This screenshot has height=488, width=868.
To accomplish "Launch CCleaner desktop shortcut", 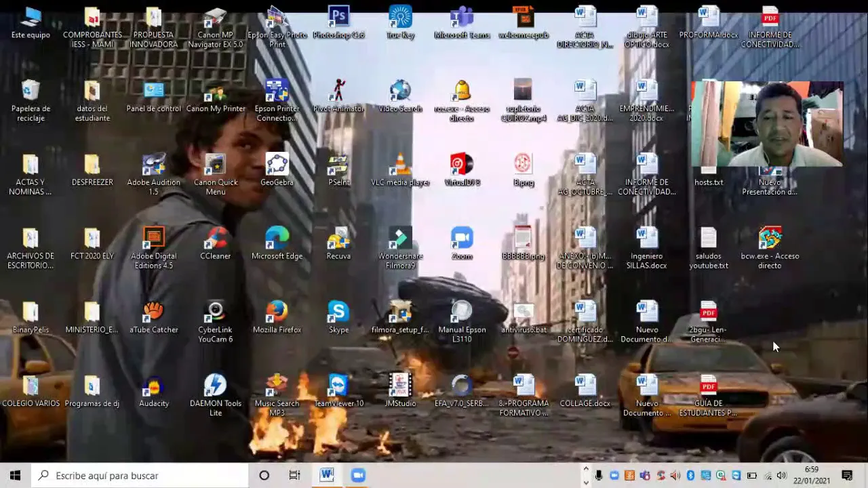I will tap(216, 244).
